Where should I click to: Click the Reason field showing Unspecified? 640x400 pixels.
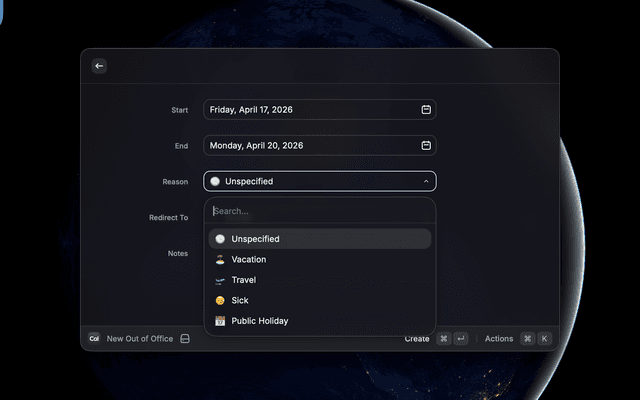click(x=310, y=182)
